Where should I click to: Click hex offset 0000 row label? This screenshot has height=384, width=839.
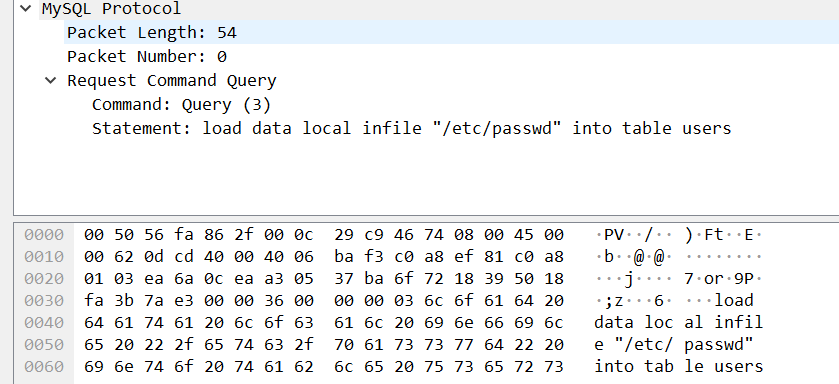[44, 235]
